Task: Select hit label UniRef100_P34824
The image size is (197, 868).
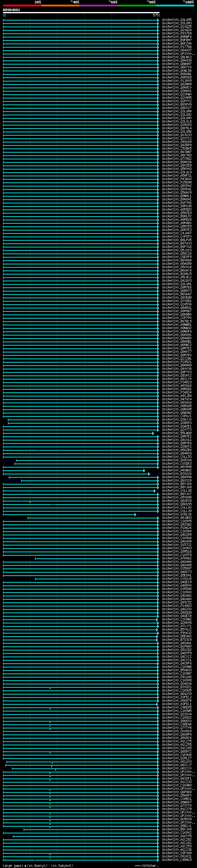Action: [177, 392]
